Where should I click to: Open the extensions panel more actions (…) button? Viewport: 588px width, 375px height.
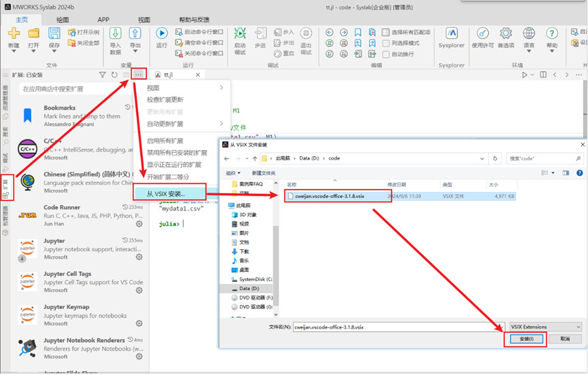(x=139, y=75)
